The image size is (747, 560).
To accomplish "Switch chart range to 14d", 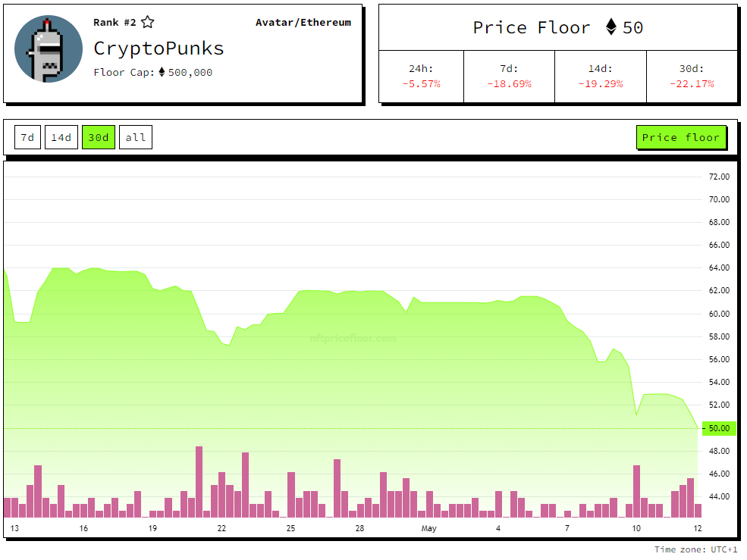I will point(61,137).
